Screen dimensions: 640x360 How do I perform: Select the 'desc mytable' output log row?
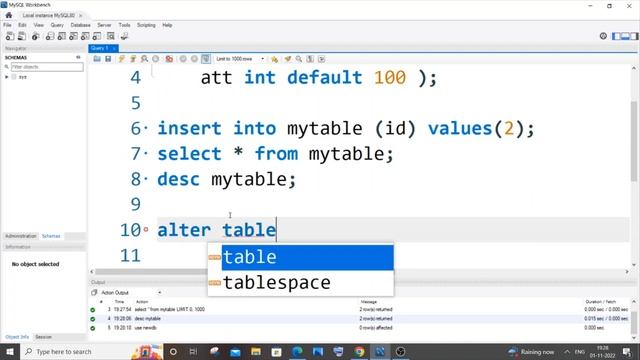(x=359, y=318)
